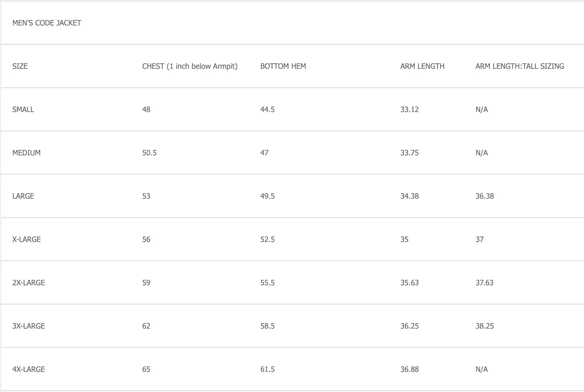Click the CHEST (1 inch below Armpit) header

click(190, 66)
